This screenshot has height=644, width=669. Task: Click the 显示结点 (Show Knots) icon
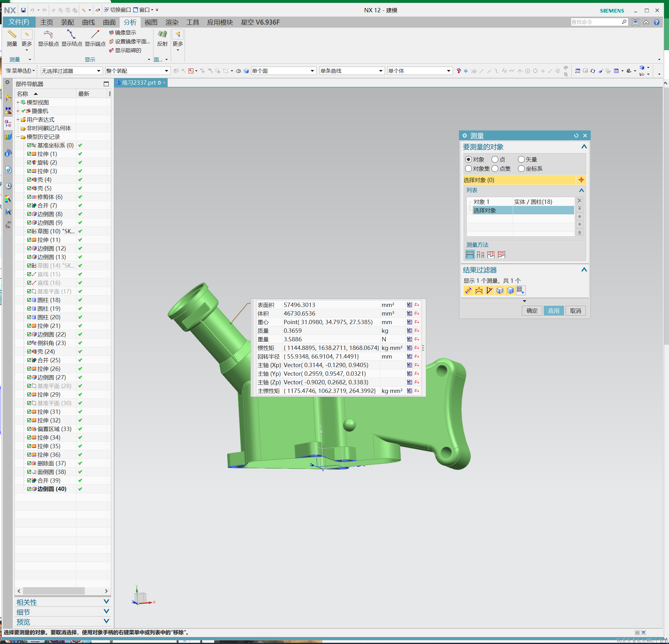[x=71, y=34]
